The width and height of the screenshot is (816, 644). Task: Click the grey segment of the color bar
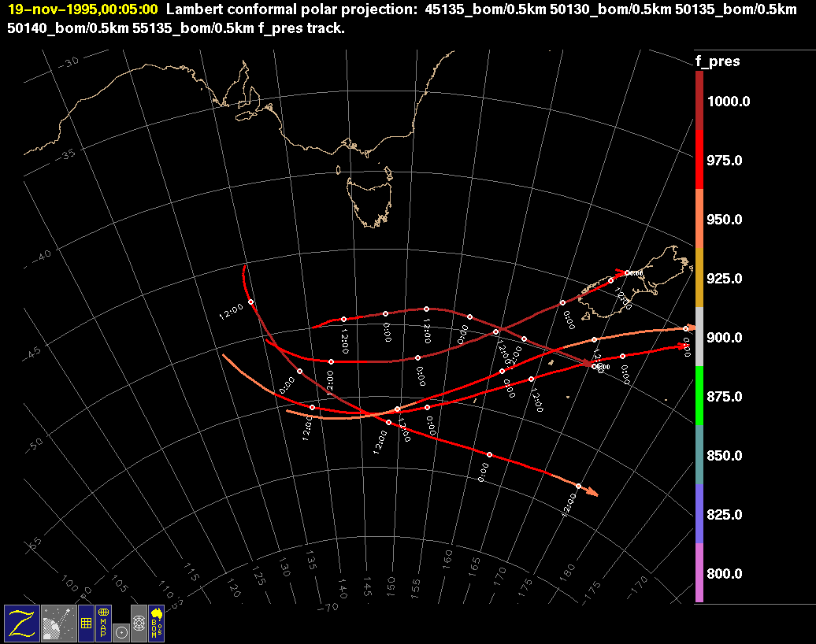(x=699, y=337)
